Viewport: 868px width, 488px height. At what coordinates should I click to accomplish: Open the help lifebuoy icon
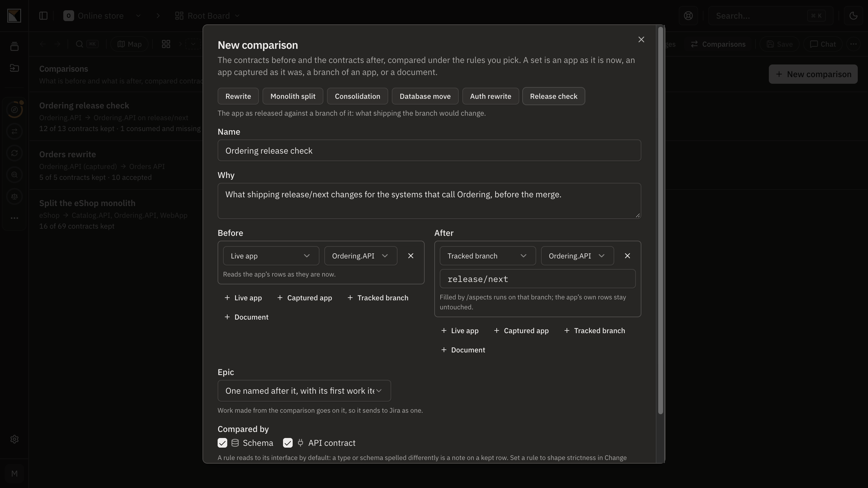click(688, 16)
